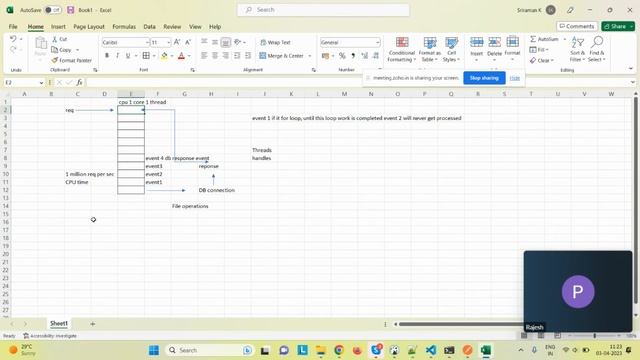
Task: Adjust the zoom slider in status bar
Action: [x=594, y=336]
